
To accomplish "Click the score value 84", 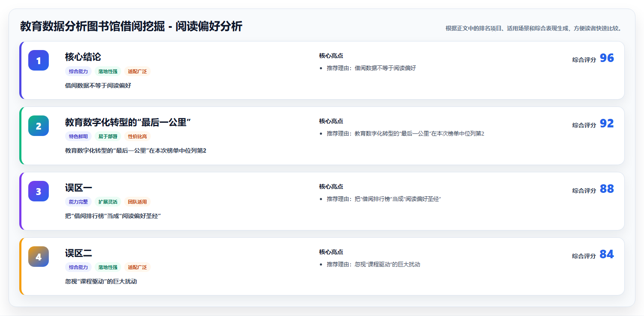I will [x=607, y=254].
